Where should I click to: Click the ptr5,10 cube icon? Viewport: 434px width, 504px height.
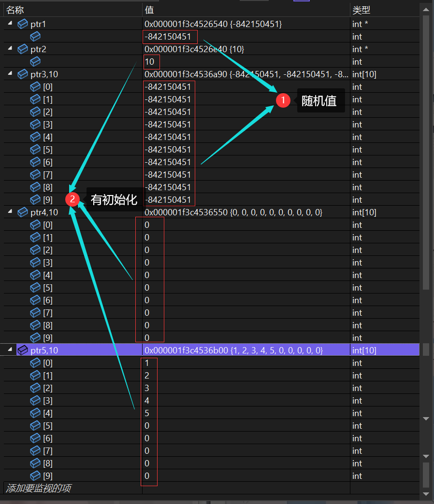[x=23, y=350]
